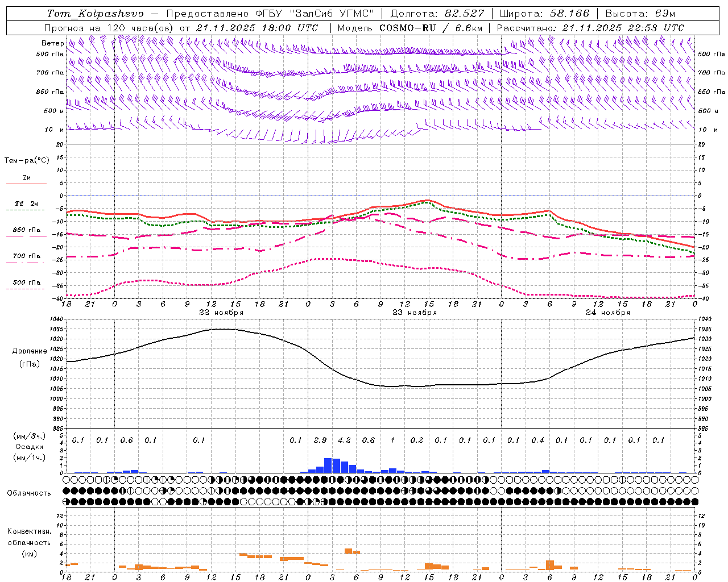
Task: Select the "700 гПа" temperature legend entry
Action: point(27,256)
